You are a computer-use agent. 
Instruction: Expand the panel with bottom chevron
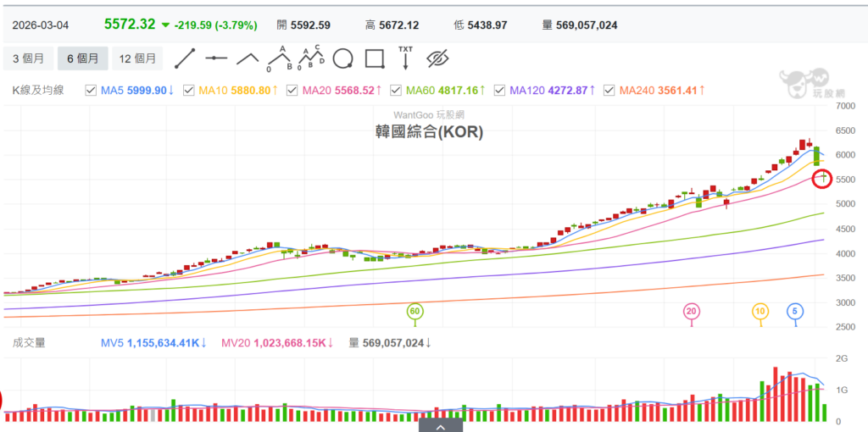tap(441, 426)
